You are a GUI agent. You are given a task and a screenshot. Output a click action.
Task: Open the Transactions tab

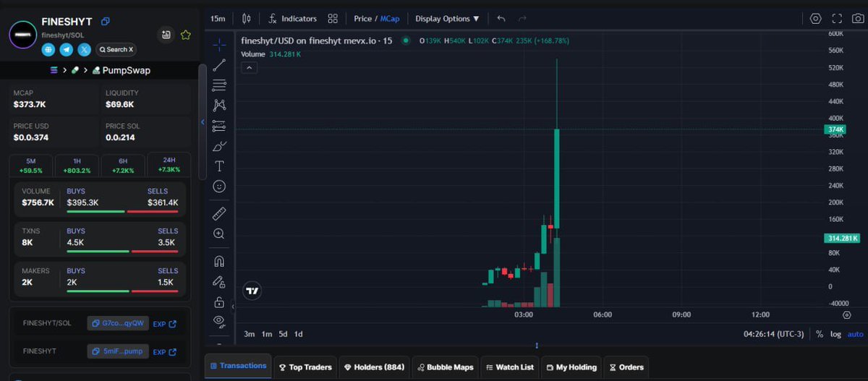238,366
